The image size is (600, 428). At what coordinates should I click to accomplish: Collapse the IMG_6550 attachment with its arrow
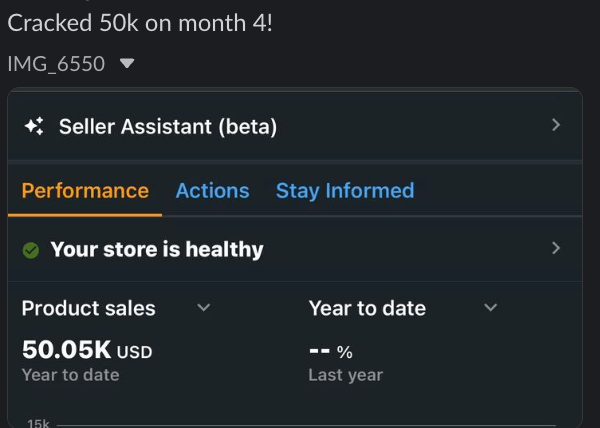coord(126,64)
